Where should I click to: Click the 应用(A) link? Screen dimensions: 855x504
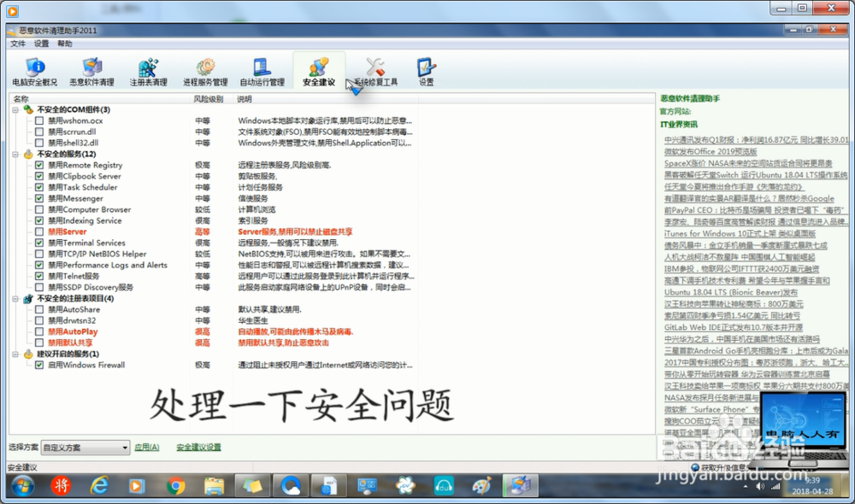(x=147, y=448)
